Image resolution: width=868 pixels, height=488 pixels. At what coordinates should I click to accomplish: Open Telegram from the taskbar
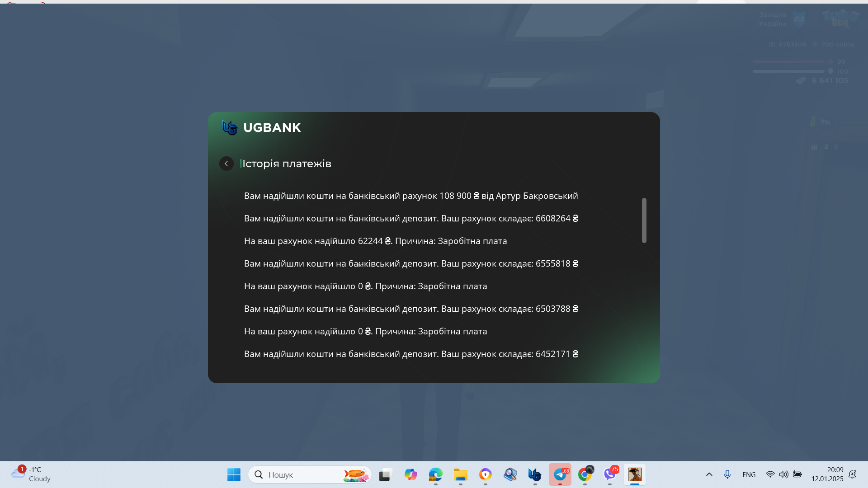coord(560,474)
